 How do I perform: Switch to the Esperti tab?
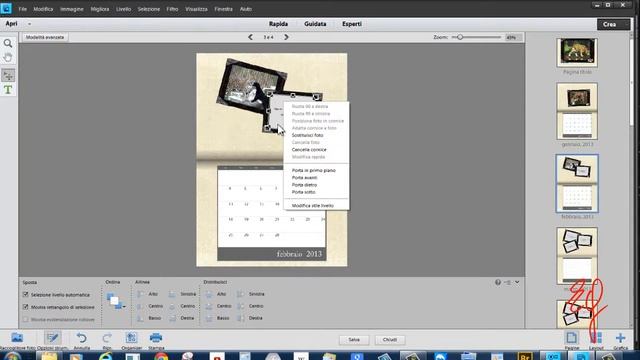(352, 24)
